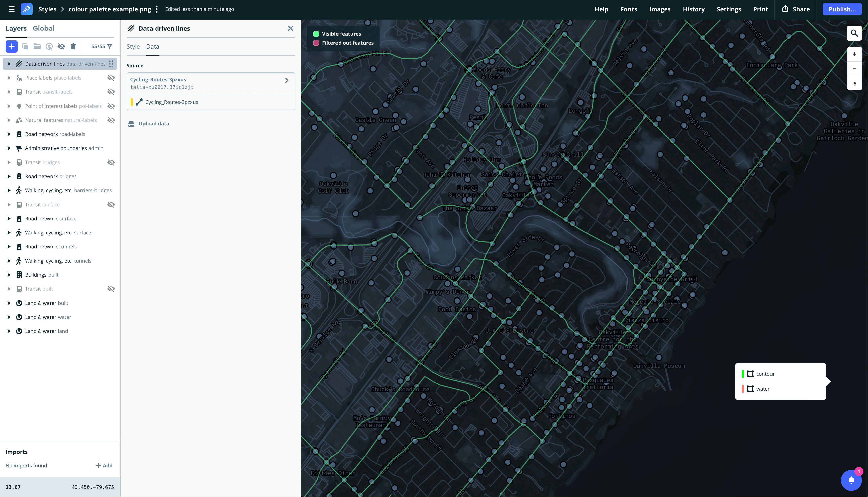This screenshot has height=497, width=868.
Task: Click the Upload data icon
Action: click(131, 124)
